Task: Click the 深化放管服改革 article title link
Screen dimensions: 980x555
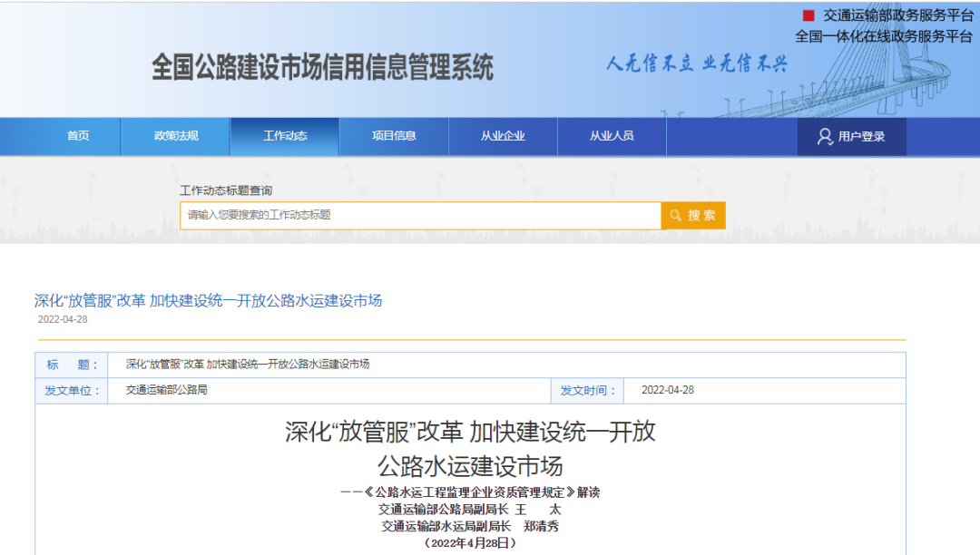Action: (206, 302)
